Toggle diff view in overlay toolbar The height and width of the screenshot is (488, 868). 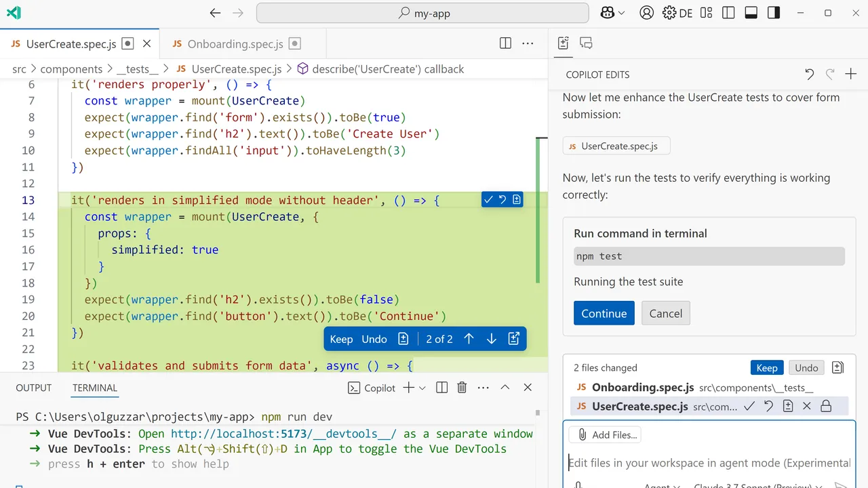(403, 339)
